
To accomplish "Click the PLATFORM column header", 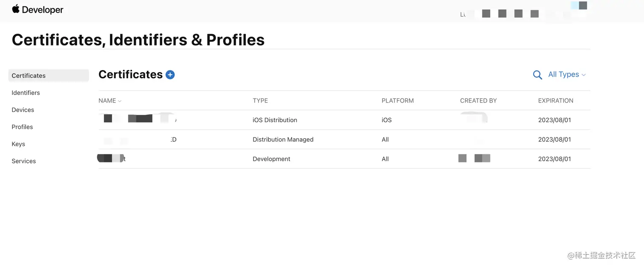I will click(397, 101).
